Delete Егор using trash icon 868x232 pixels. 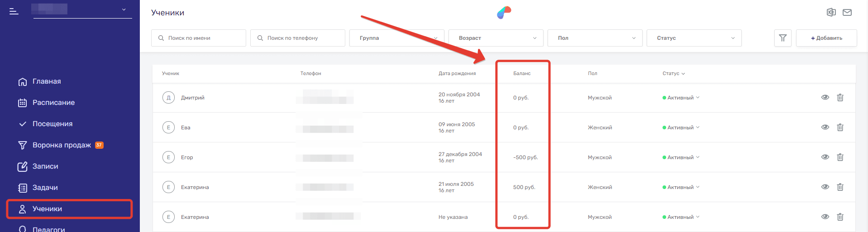point(840,157)
